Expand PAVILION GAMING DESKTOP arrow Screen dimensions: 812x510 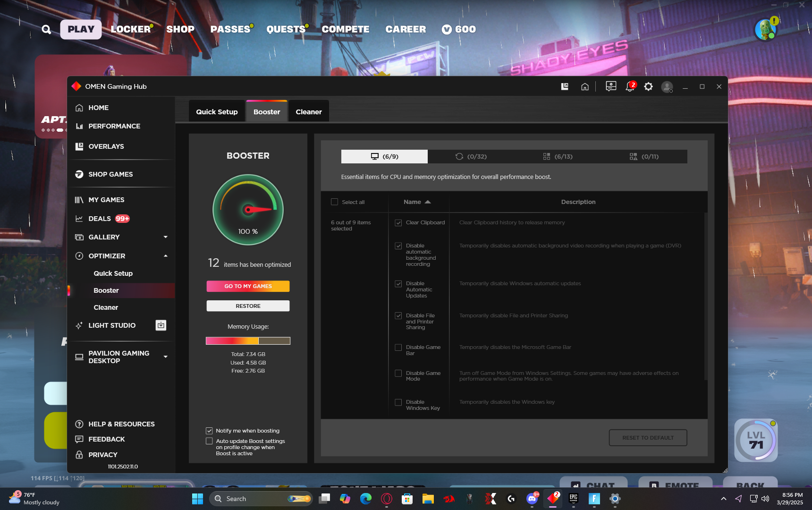(x=166, y=357)
